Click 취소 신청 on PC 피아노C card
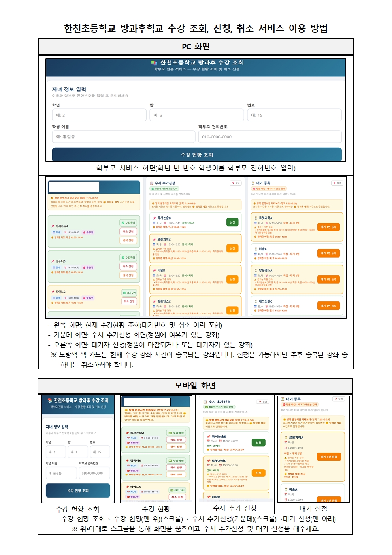 tap(129, 301)
